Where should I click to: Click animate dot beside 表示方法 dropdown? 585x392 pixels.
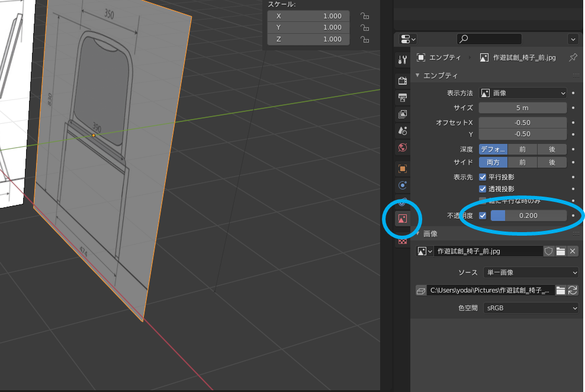pos(573,93)
